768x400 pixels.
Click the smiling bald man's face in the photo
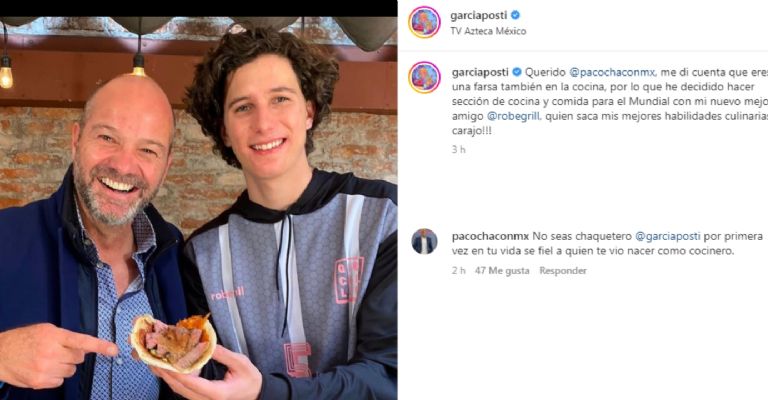(x=122, y=157)
